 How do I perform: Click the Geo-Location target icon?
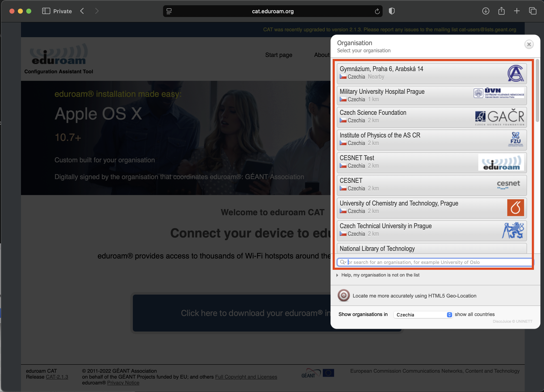[344, 296]
